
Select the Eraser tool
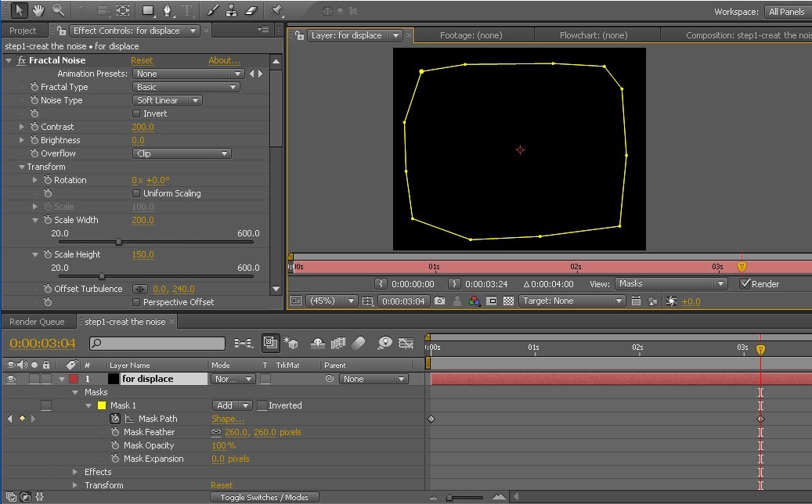tap(251, 10)
